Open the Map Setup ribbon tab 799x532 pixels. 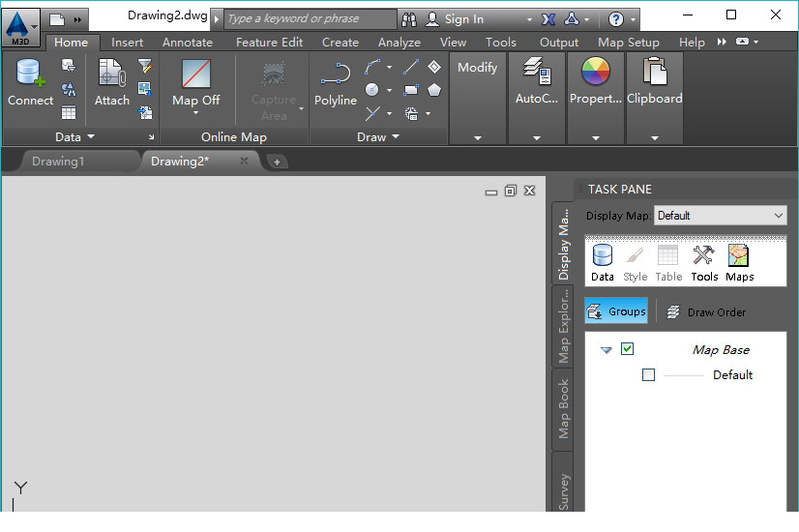pyautogui.click(x=629, y=43)
